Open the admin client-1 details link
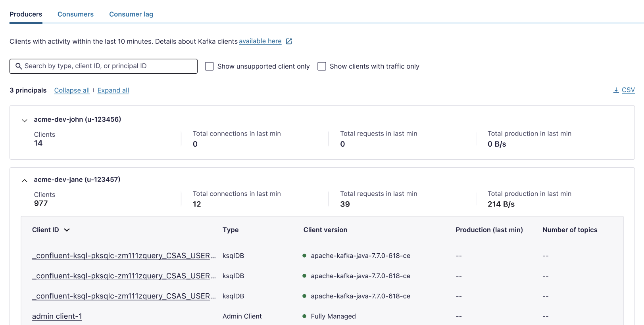This screenshot has width=644, height=325. 57,316
